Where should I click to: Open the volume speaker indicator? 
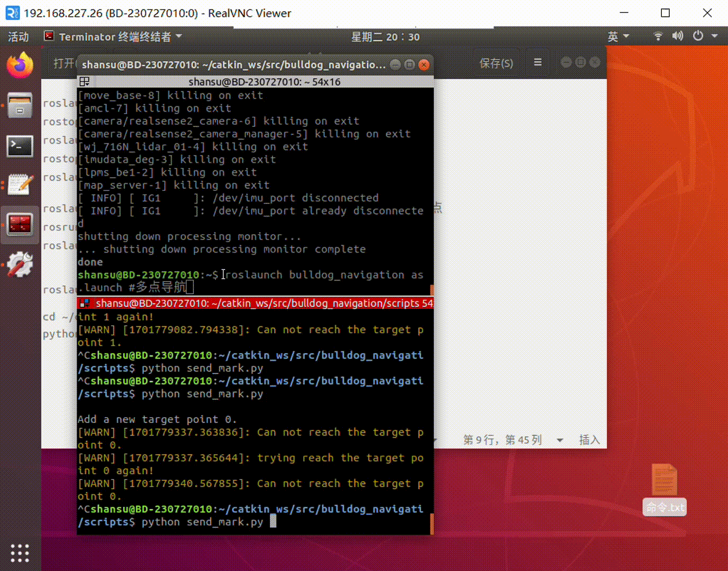[677, 36]
